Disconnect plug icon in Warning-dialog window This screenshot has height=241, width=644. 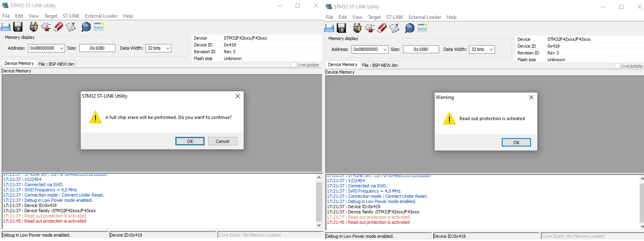coord(370,28)
